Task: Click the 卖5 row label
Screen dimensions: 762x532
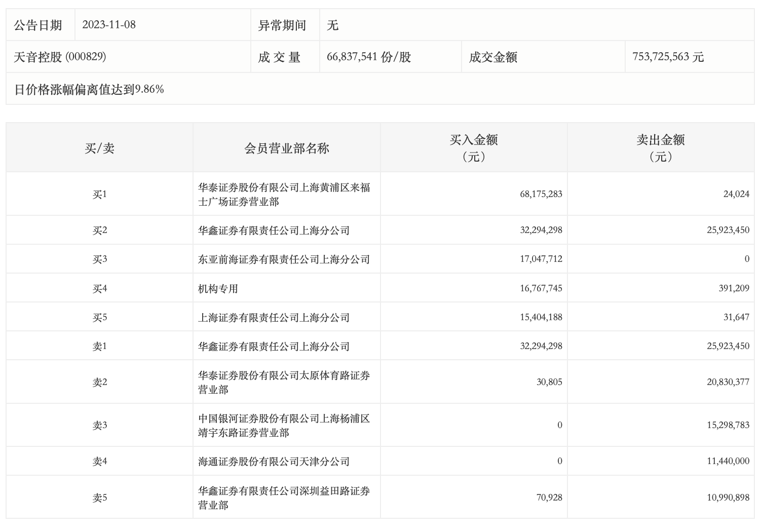Action: tap(99, 498)
